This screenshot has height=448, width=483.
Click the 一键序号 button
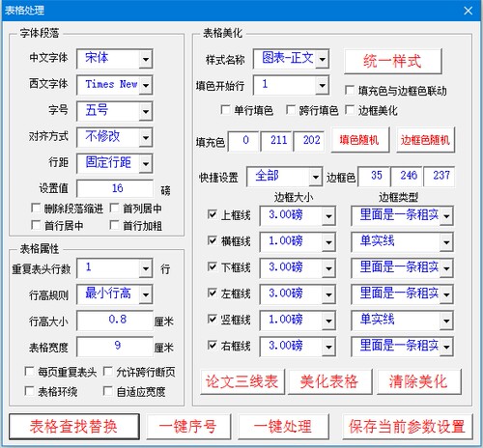click(x=188, y=427)
